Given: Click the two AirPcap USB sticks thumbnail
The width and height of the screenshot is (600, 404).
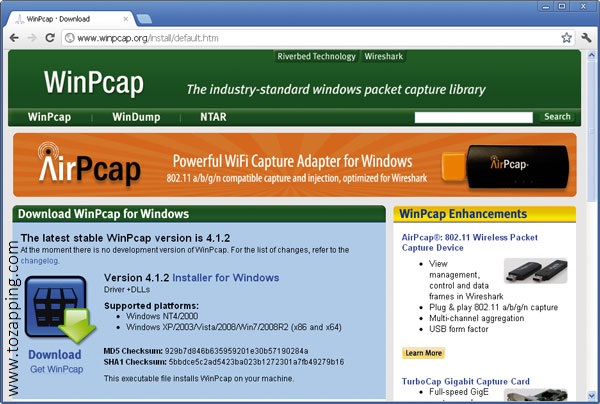Looking at the screenshot, I should tap(535, 270).
